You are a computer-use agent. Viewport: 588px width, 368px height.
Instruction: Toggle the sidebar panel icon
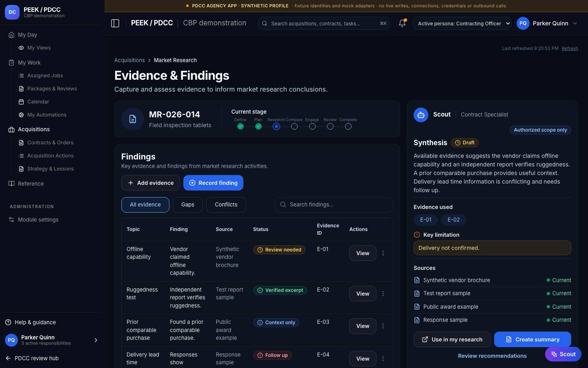[115, 23]
